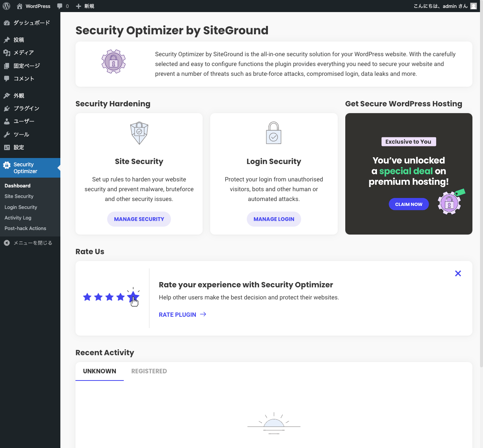Click the first rating star
Screen dimensions: 483x448
click(87, 297)
